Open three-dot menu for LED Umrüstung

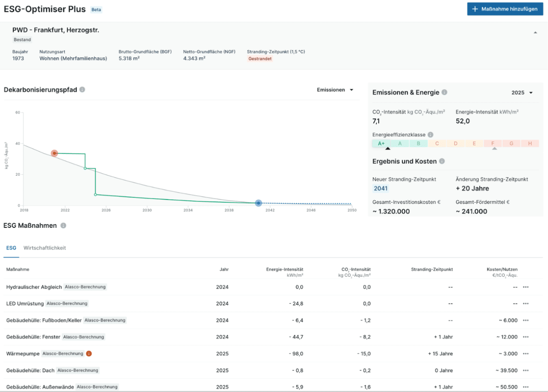pos(526,304)
